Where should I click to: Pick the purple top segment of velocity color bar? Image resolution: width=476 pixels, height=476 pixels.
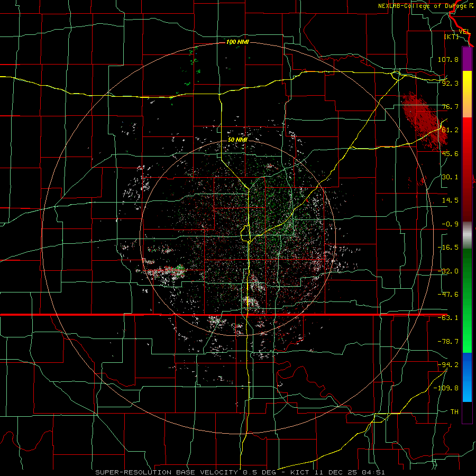(467, 59)
